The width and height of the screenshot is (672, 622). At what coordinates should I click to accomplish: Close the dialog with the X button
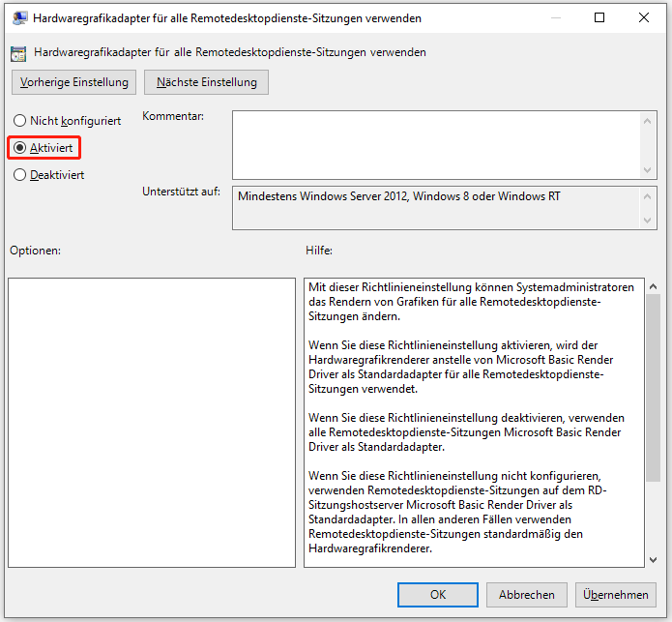(644, 18)
